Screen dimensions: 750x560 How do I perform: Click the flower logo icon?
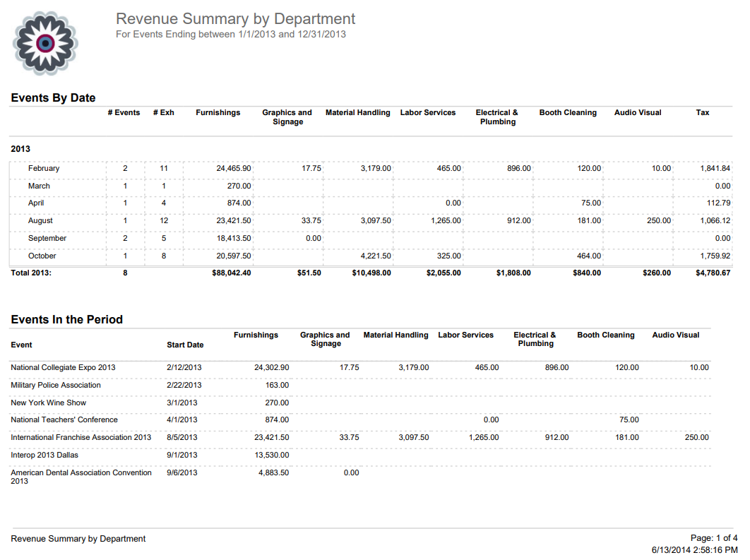[x=45, y=43]
